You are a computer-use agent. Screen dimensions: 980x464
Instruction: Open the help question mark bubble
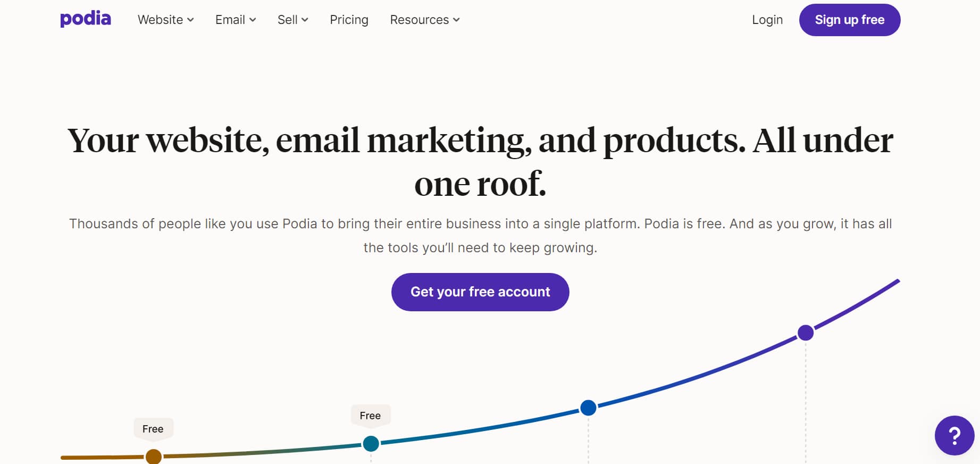point(954,435)
